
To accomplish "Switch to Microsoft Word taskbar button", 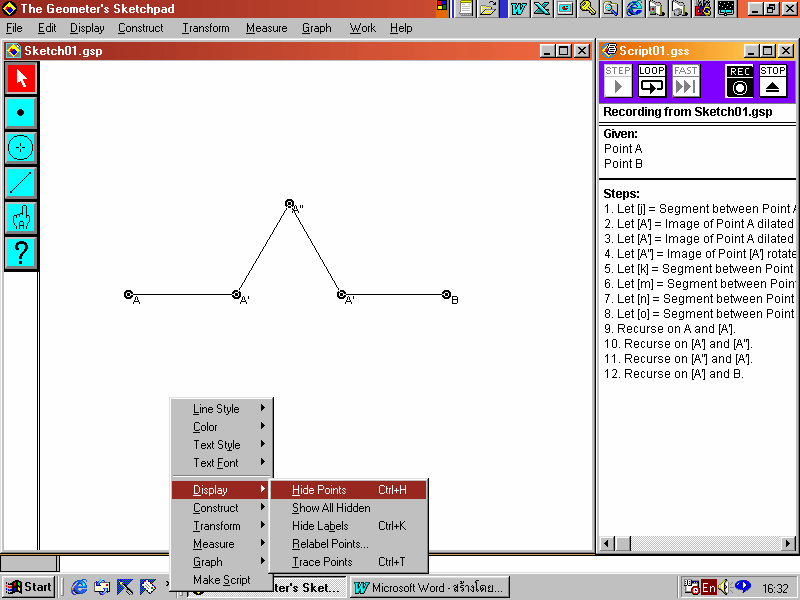I will [430, 588].
